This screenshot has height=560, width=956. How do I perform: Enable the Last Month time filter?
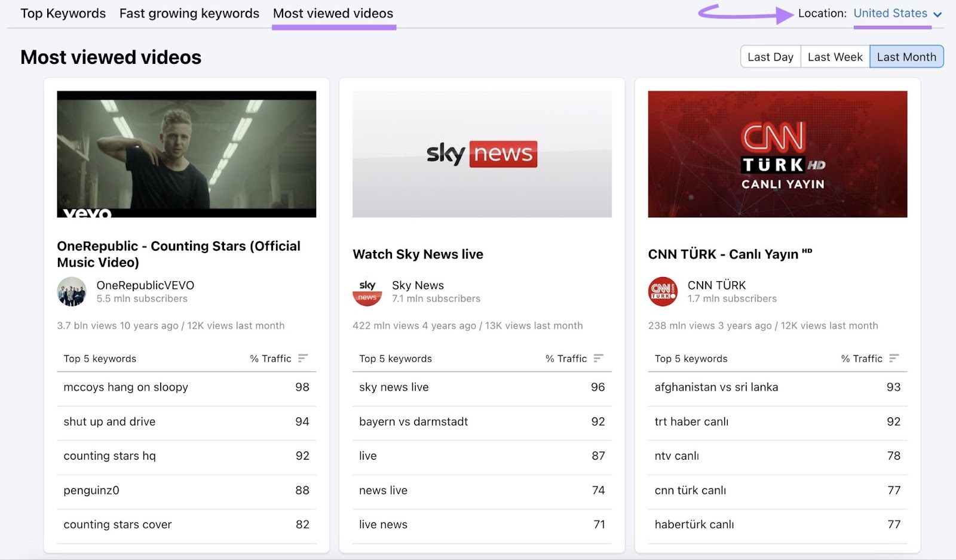pyautogui.click(x=906, y=56)
